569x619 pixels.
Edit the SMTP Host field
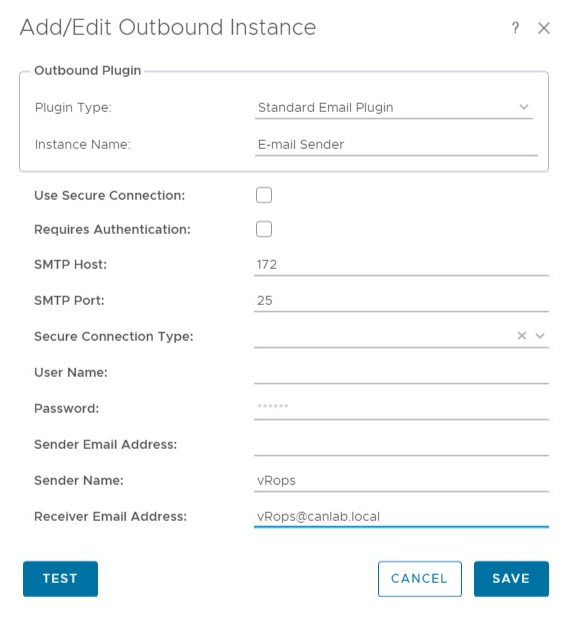click(401, 264)
